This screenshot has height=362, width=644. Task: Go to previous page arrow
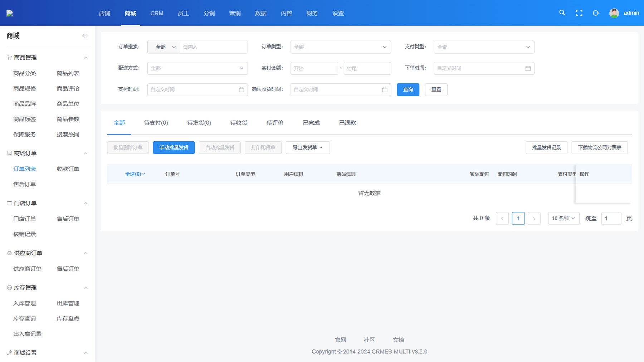502,219
